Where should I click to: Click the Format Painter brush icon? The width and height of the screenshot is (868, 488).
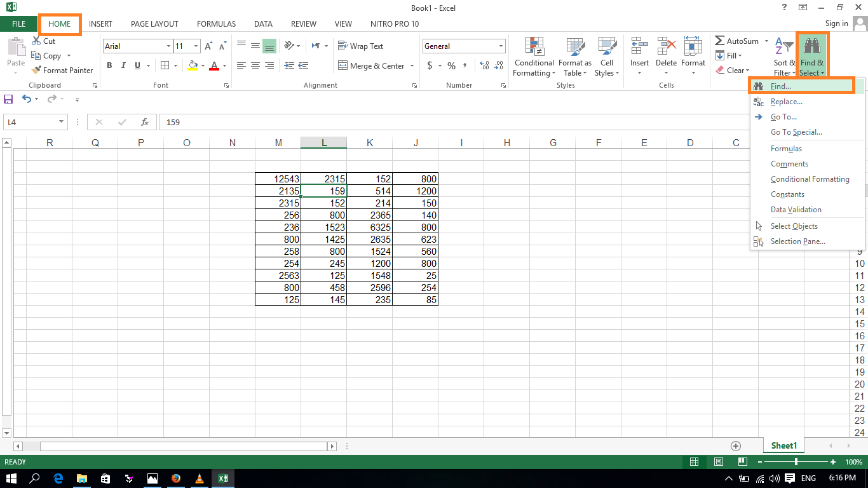coord(36,71)
